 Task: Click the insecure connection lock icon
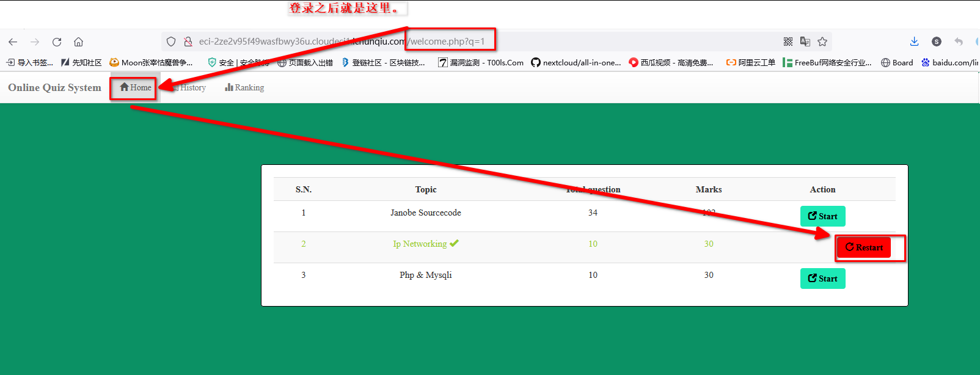click(x=188, y=42)
